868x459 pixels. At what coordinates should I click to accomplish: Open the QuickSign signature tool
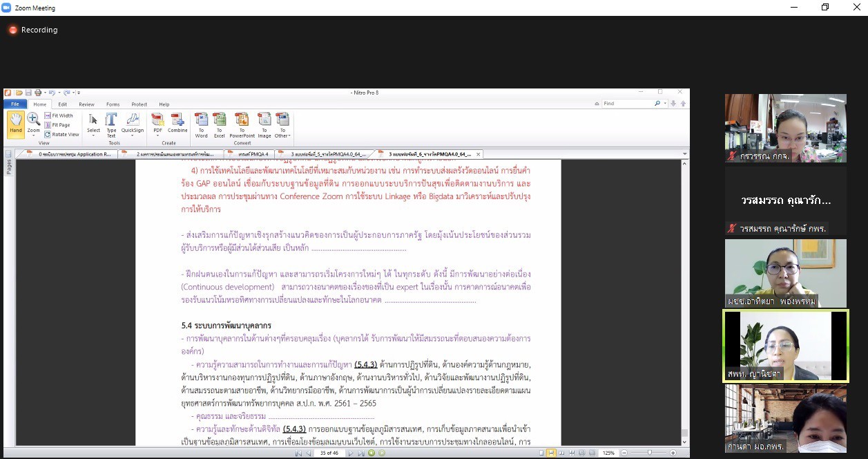(x=133, y=124)
